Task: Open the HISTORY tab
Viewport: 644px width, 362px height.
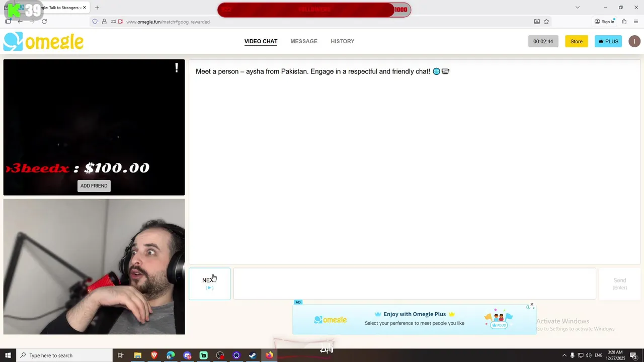Action: (x=343, y=41)
